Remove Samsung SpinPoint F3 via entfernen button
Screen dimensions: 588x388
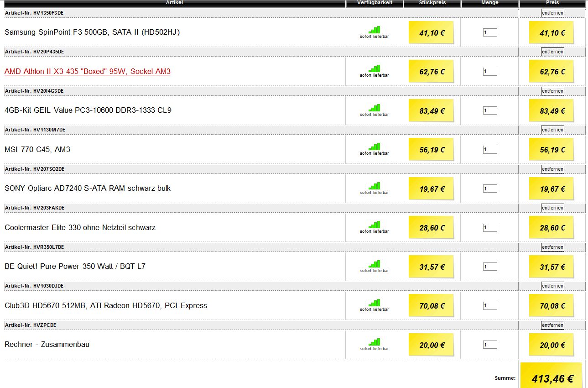552,13
